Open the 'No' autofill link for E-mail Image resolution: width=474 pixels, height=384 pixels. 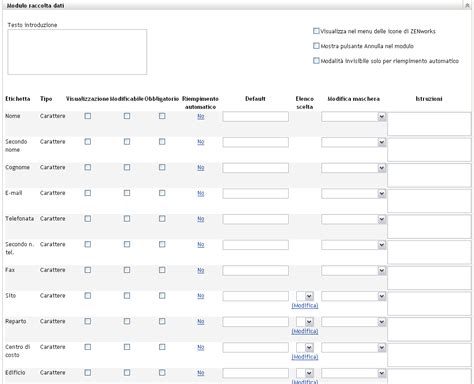tap(201, 193)
